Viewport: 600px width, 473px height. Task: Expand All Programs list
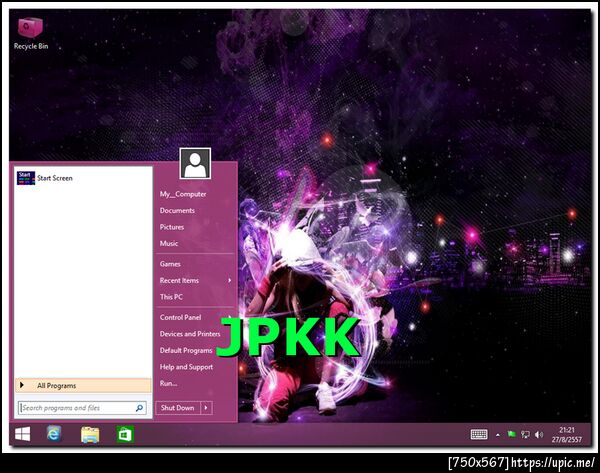[x=83, y=385]
